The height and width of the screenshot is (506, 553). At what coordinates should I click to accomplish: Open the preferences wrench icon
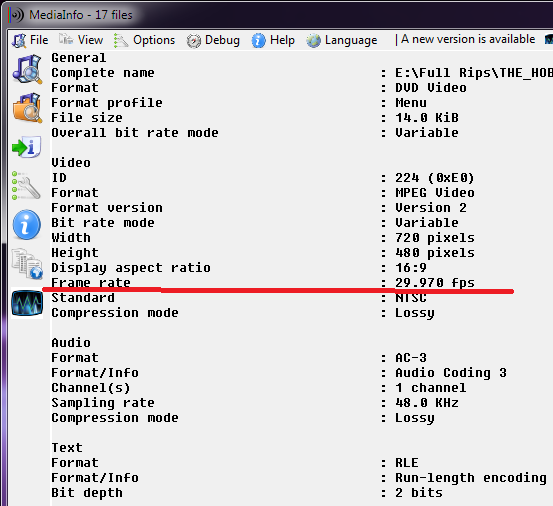click(x=26, y=185)
